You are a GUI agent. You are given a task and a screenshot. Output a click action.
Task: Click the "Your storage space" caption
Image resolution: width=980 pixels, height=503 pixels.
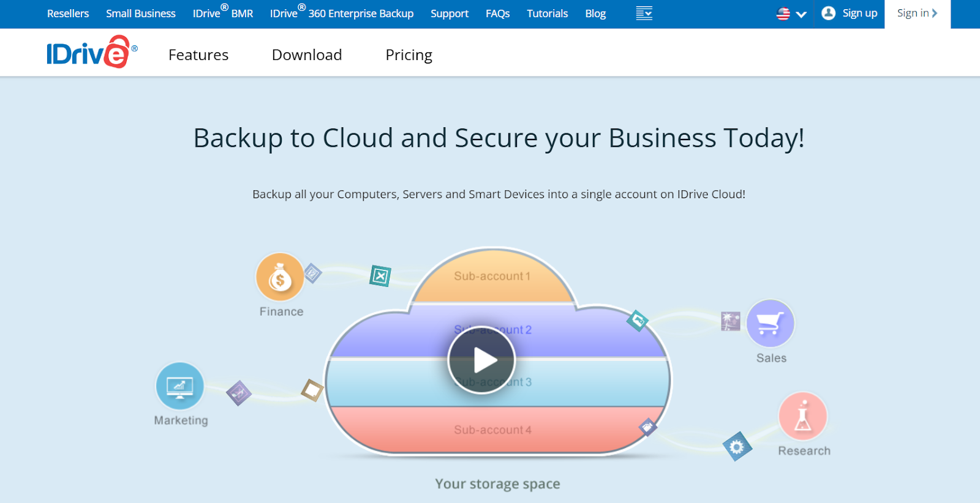click(497, 484)
